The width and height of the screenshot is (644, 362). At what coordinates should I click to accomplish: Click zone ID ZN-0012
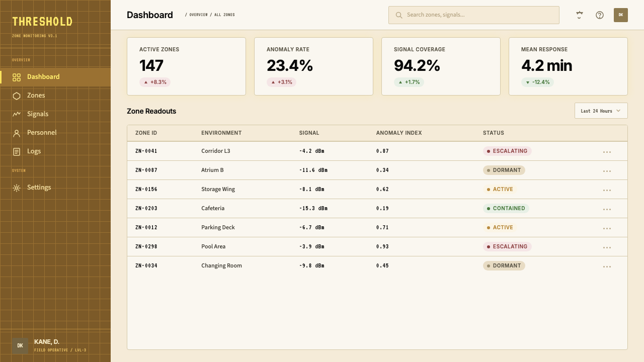(146, 228)
